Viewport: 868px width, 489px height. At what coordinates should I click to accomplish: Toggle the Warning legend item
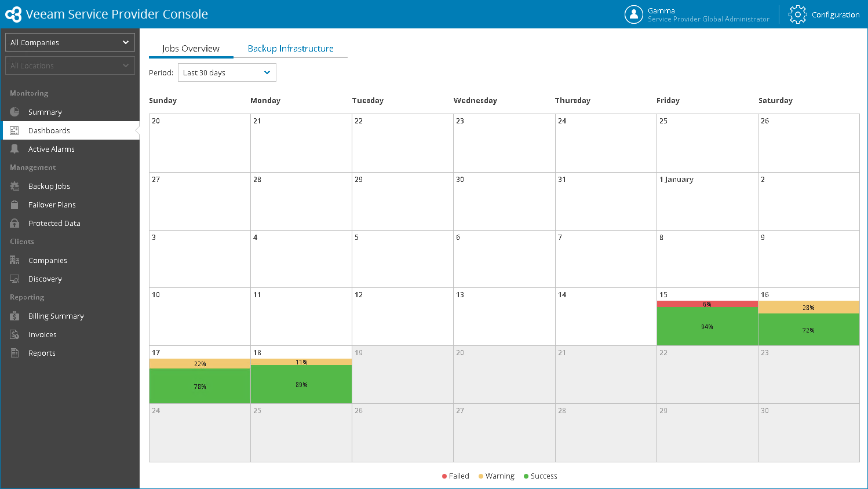[497, 476]
